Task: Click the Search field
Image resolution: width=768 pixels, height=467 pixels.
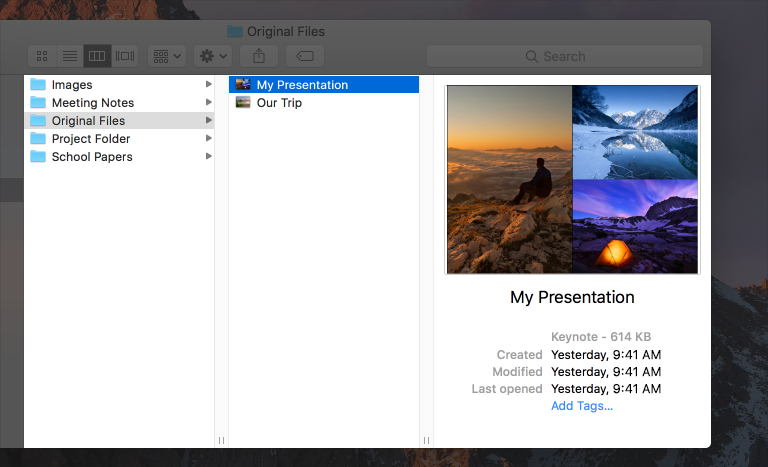Action: (x=565, y=56)
